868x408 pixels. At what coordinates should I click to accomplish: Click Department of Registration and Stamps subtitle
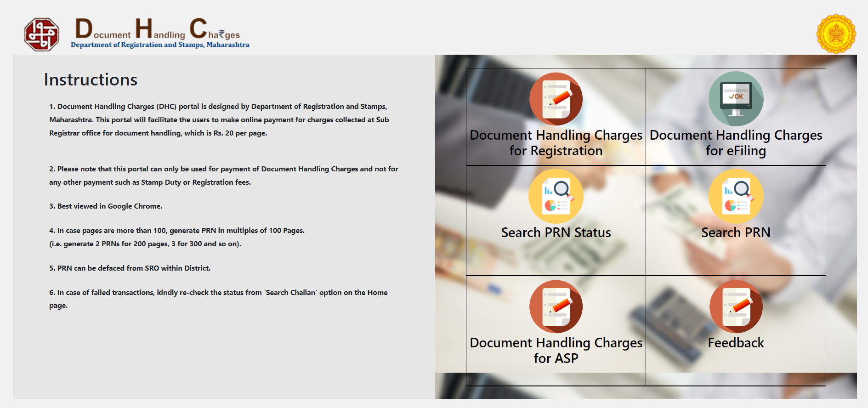pyautogui.click(x=160, y=45)
